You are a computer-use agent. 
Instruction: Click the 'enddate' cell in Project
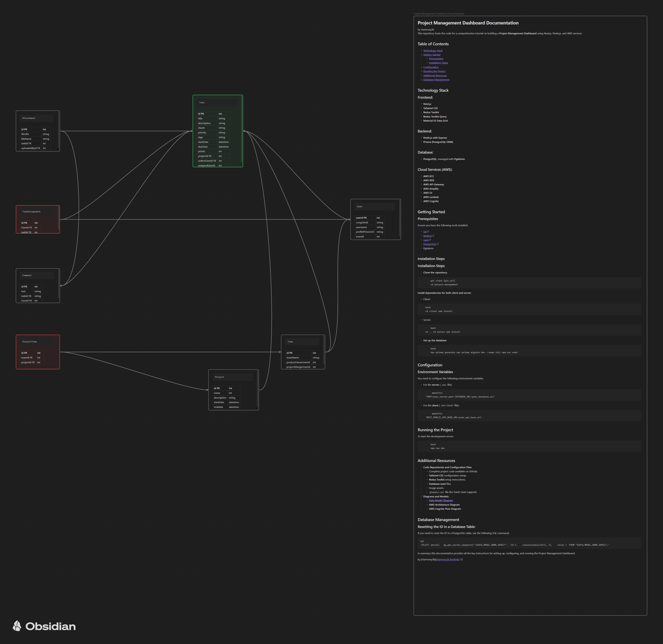click(x=220, y=407)
